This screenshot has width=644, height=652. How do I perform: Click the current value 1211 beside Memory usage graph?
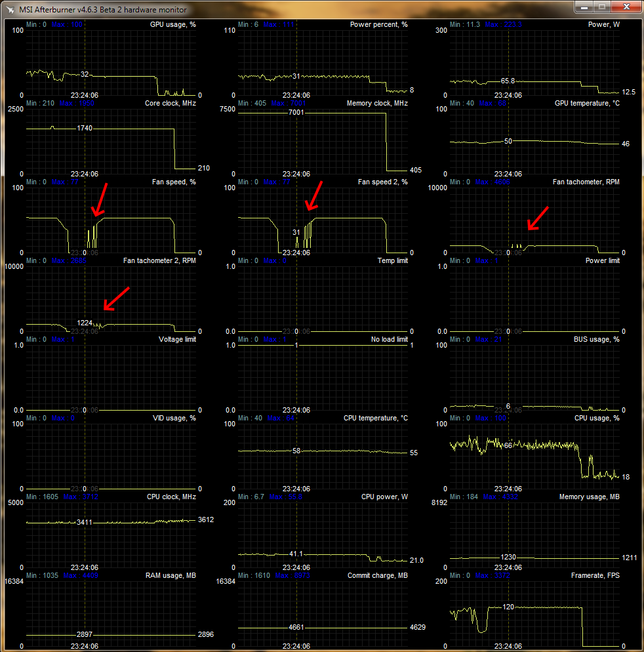click(629, 558)
